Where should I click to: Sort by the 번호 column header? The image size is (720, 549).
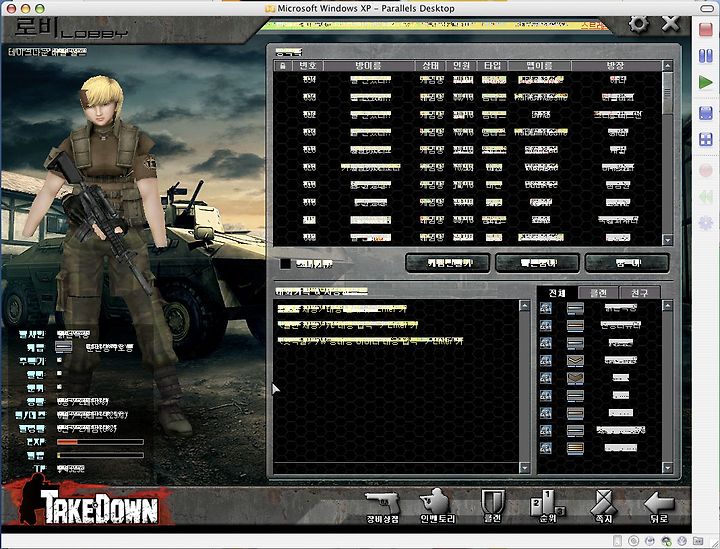308,66
